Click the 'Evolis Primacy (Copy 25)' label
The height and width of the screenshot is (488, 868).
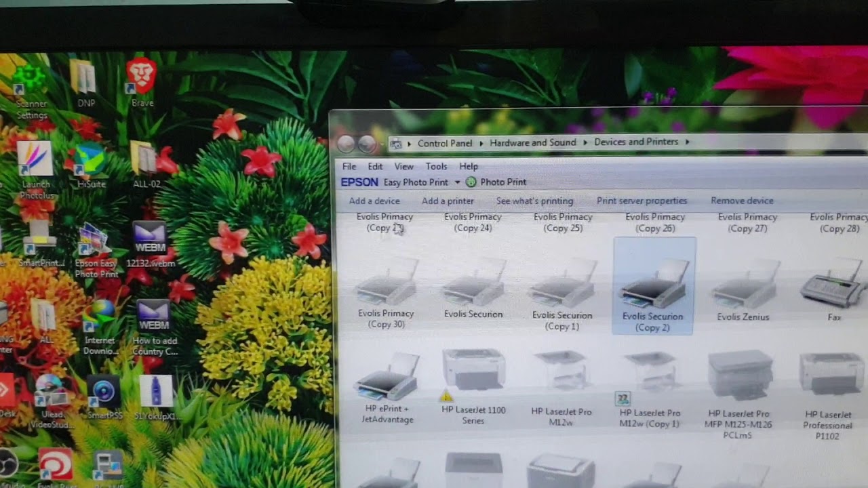563,222
